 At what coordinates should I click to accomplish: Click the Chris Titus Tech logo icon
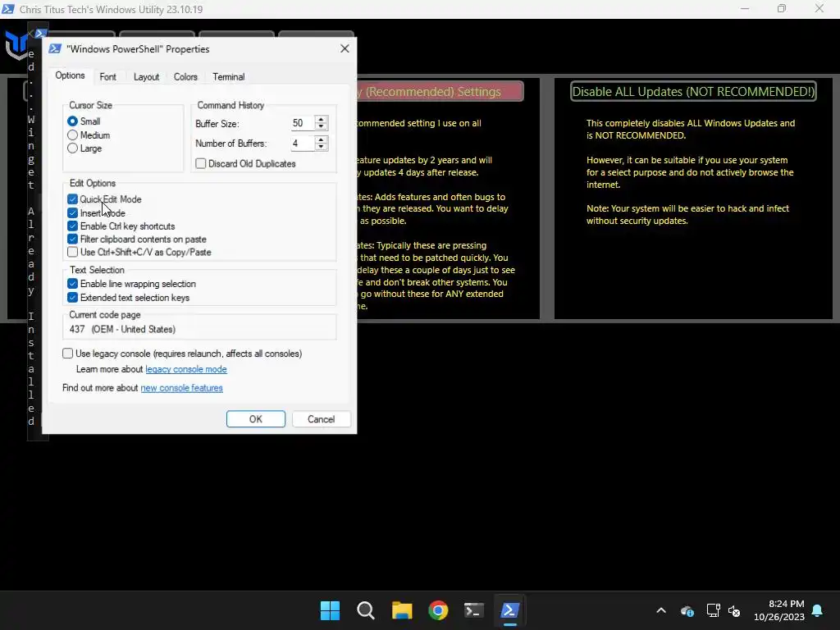16,45
